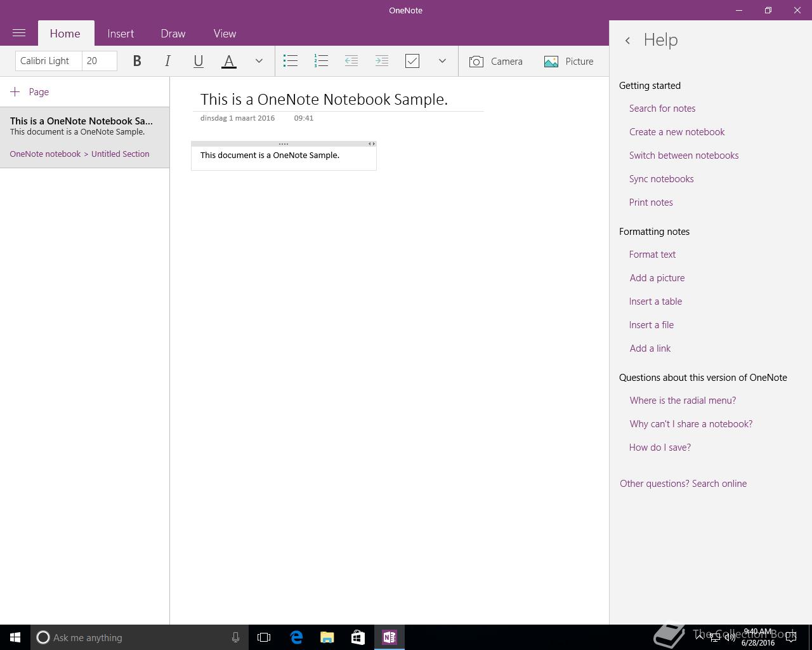Toggle underline formatting
This screenshot has width=812, height=650.
198,61
